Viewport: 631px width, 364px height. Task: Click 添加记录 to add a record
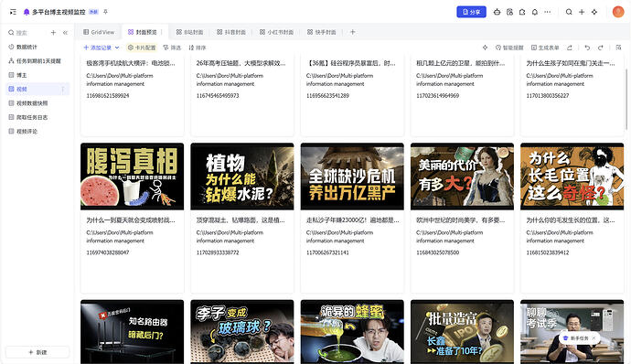pyautogui.click(x=97, y=48)
